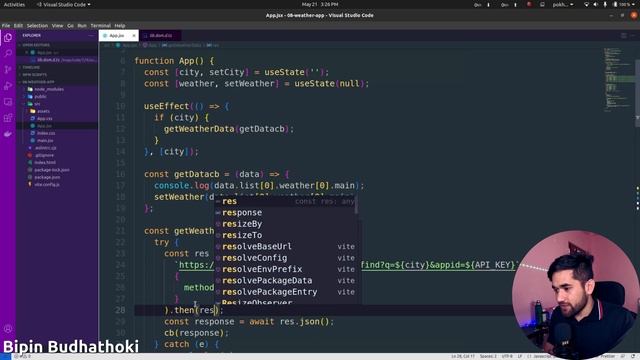Open the keyboard layout dropdown in top bar
The width and height of the screenshot is (640, 360).
click(x=563, y=4)
